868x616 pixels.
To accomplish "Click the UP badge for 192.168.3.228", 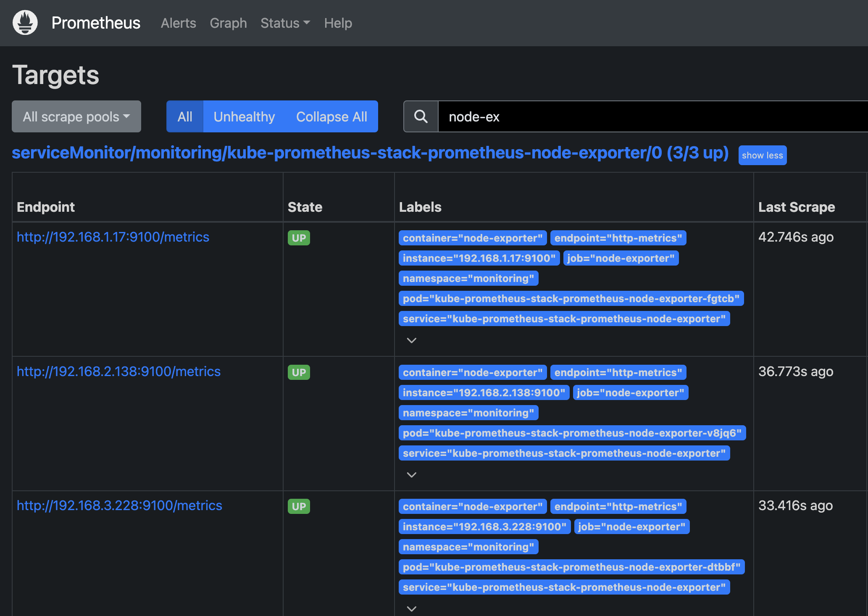I will click(299, 506).
